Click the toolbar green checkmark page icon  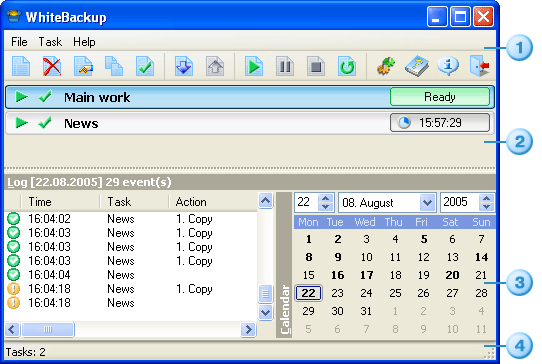[145, 66]
